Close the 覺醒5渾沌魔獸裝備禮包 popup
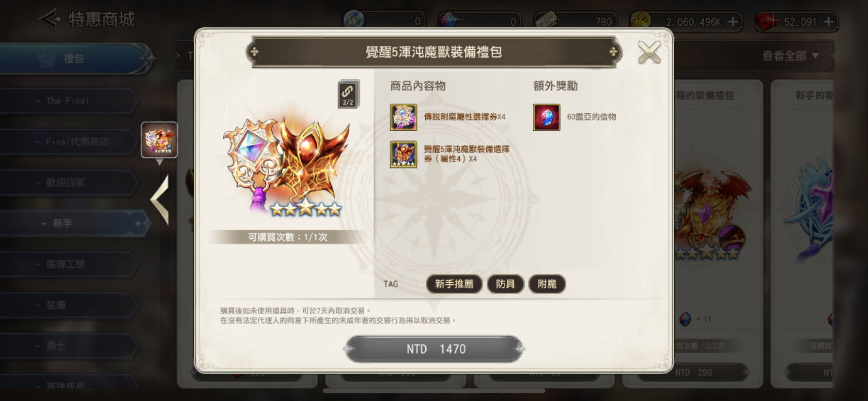 coord(649,52)
